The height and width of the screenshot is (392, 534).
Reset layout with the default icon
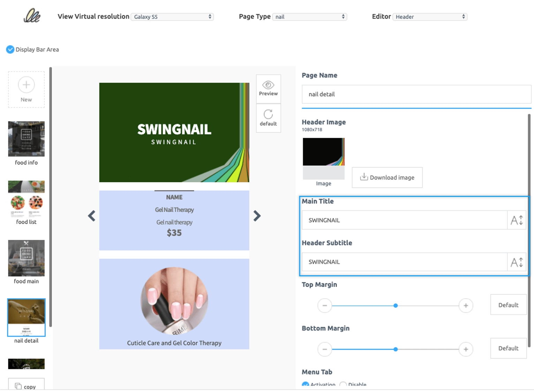(268, 115)
